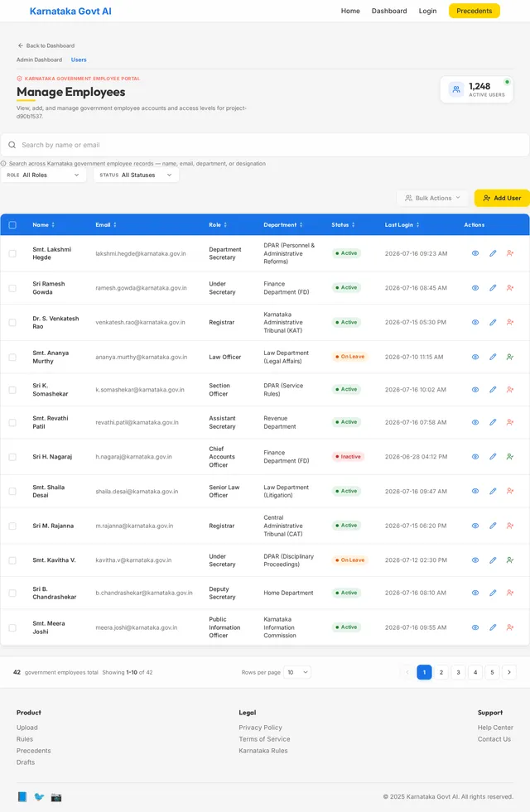The image size is (530, 812).
Task: Open the Facebook footer icon
Action: pos(22,797)
